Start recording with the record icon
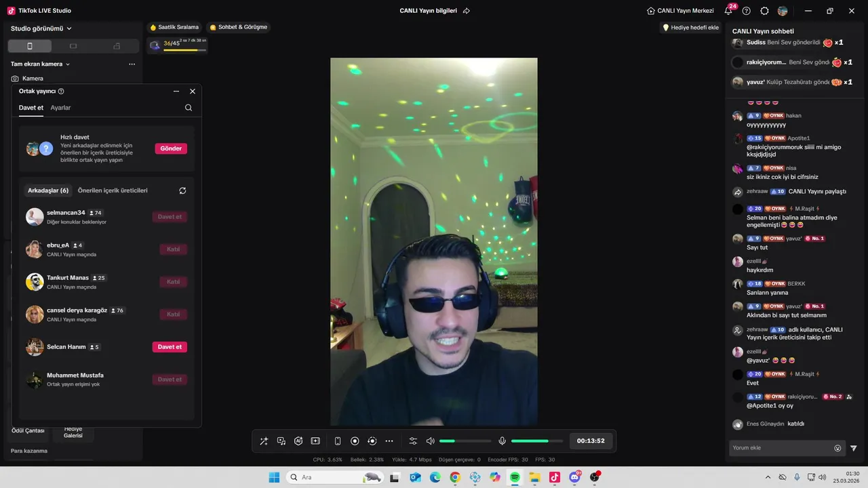 [355, 441]
